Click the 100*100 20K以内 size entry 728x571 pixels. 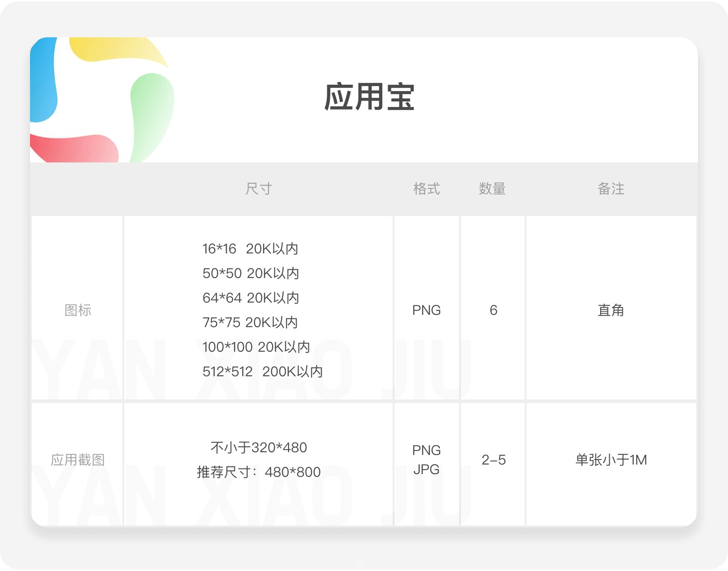256,347
